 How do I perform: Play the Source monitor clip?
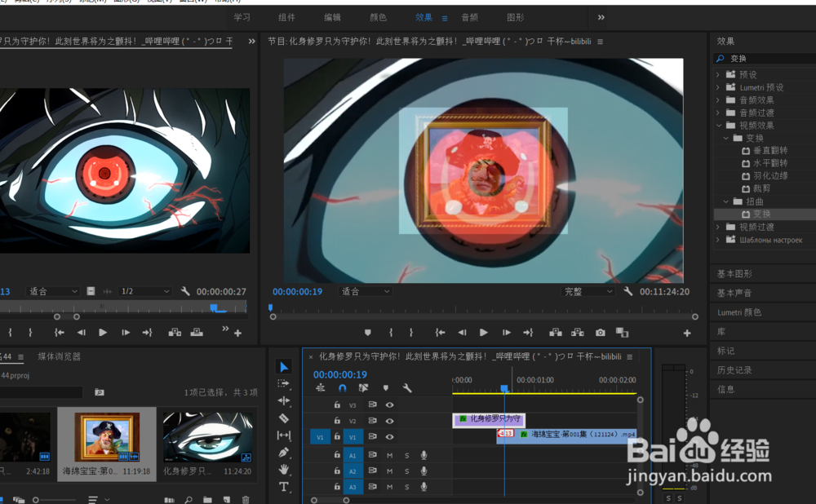tap(103, 333)
